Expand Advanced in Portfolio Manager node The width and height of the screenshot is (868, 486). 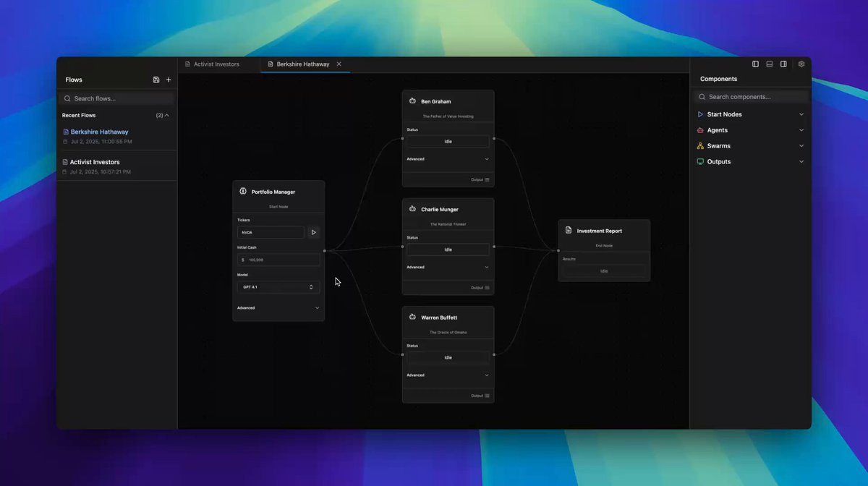pos(278,308)
